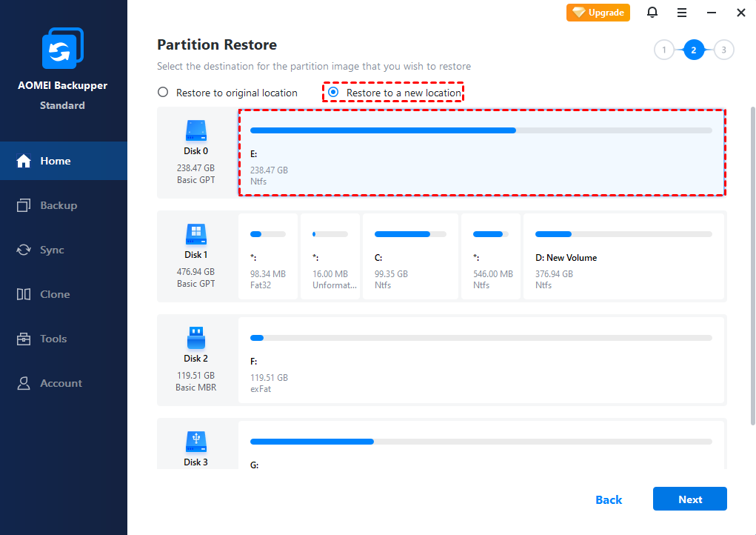Select Restore to a new location
The image size is (756, 535).
tap(395, 93)
